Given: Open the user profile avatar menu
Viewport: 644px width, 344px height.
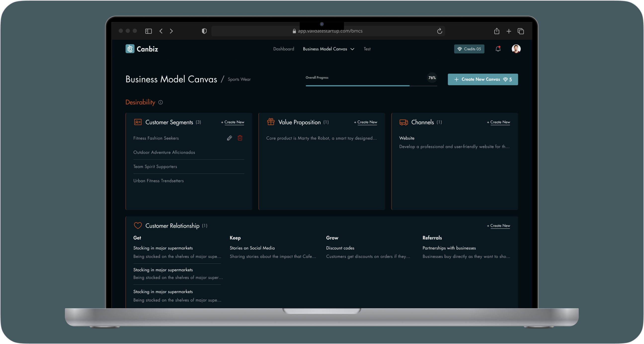Looking at the screenshot, I should 516,49.
